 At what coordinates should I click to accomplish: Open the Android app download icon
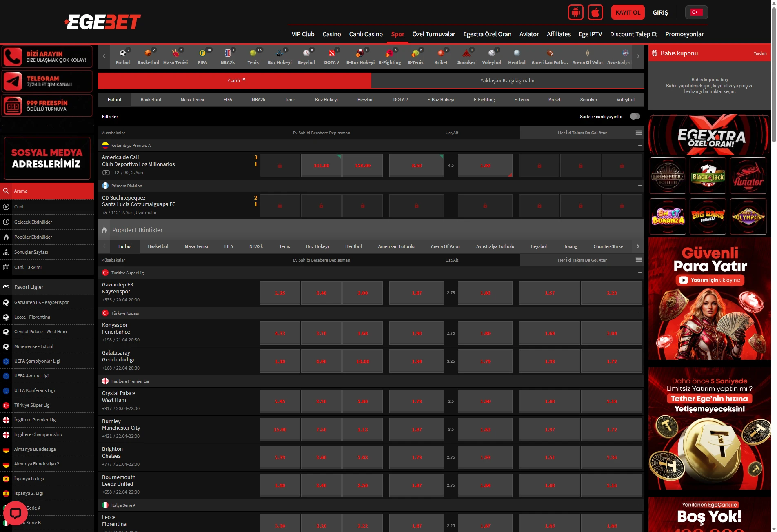pyautogui.click(x=575, y=12)
